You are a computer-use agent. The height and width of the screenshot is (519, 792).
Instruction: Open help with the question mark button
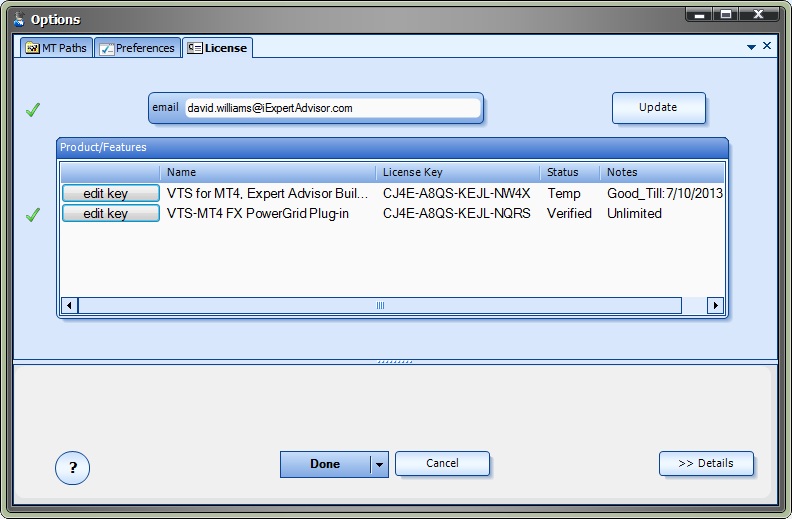[72, 468]
